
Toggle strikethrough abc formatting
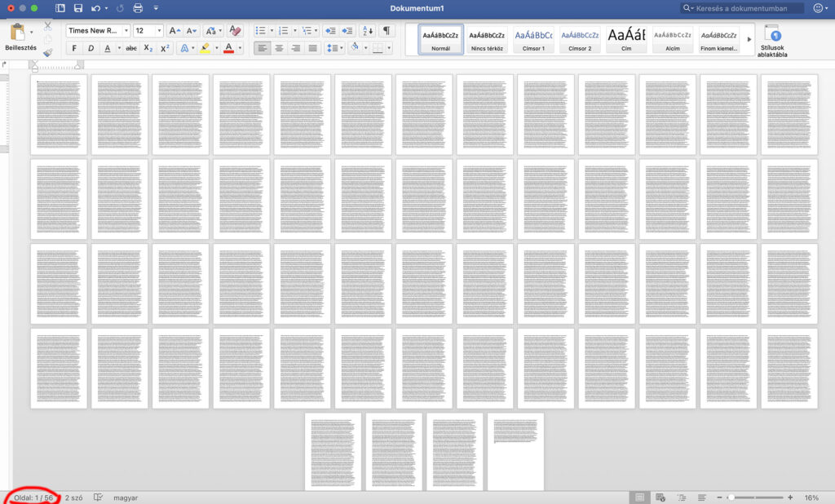click(131, 48)
